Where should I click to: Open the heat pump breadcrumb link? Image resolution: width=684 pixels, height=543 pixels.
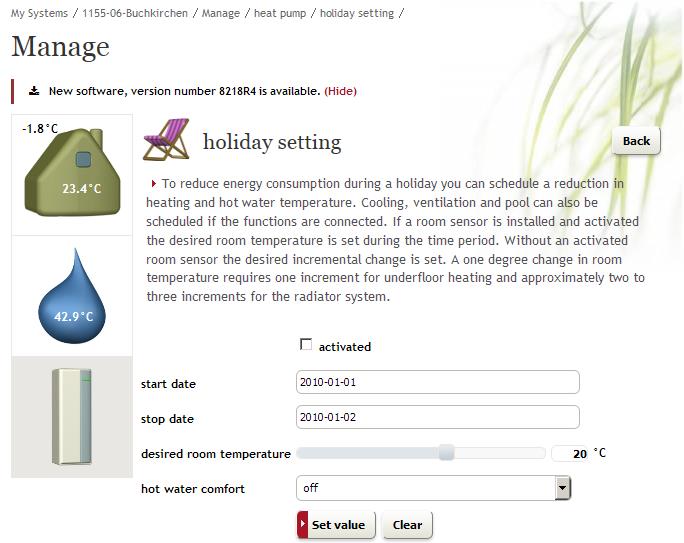tap(280, 13)
